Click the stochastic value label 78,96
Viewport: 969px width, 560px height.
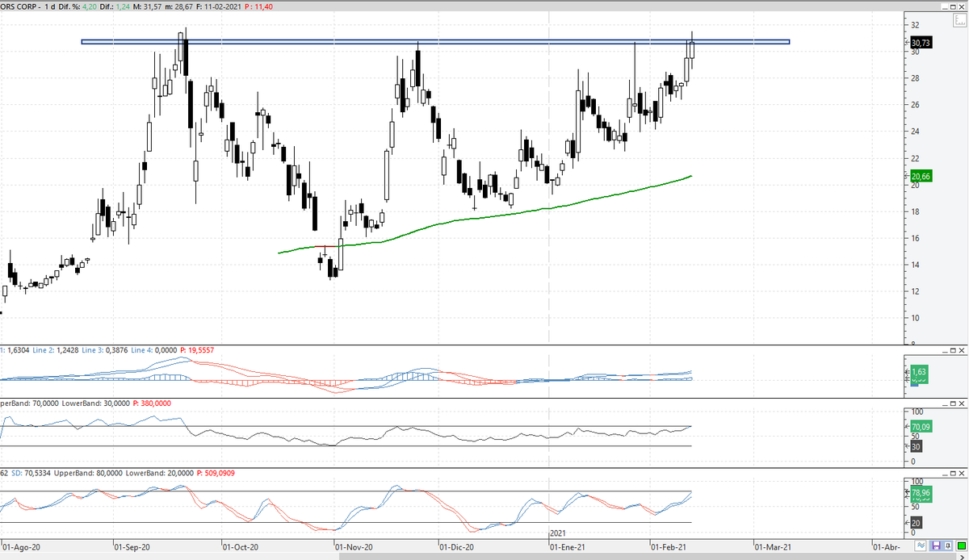(x=921, y=491)
